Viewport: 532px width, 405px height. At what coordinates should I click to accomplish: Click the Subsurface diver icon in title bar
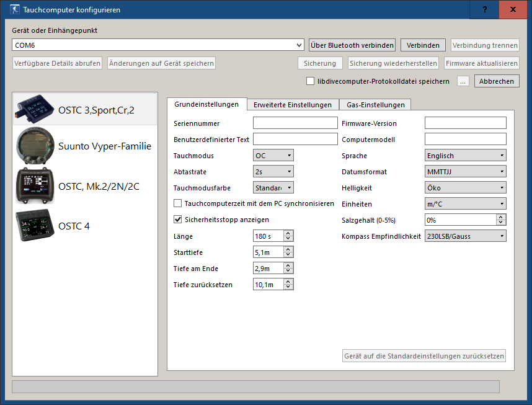pos(14,10)
